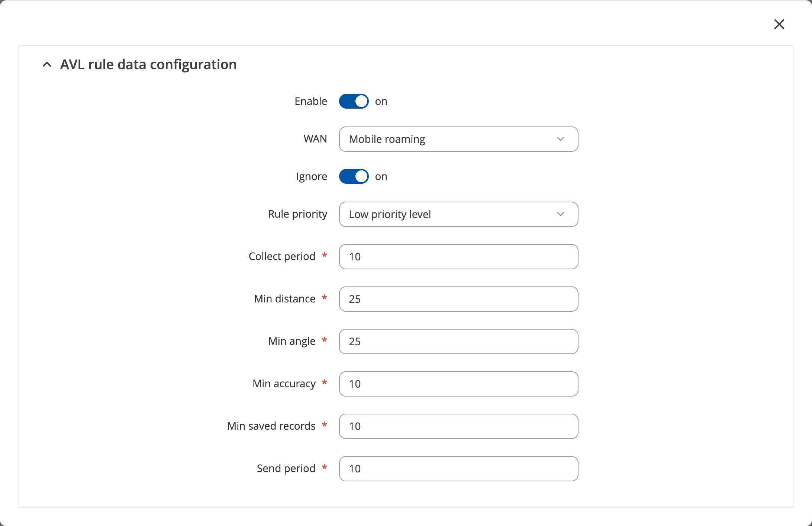Click the Rule priority label text
812x526 pixels.
coord(297,214)
